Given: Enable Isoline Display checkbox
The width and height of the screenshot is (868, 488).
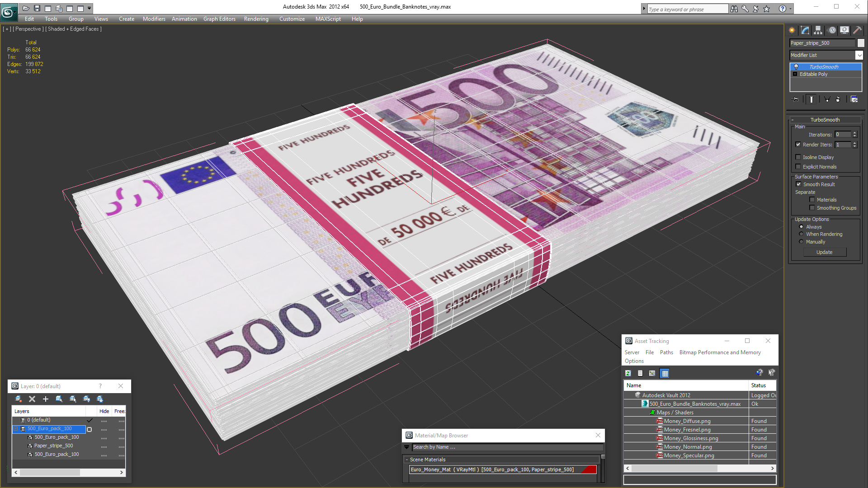Looking at the screenshot, I should click(798, 157).
